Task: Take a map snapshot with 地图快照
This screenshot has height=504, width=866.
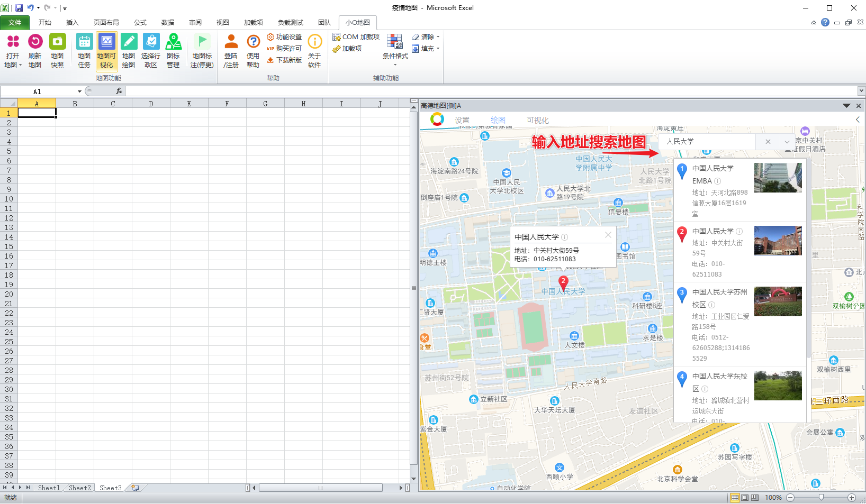Action: (57, 51)
